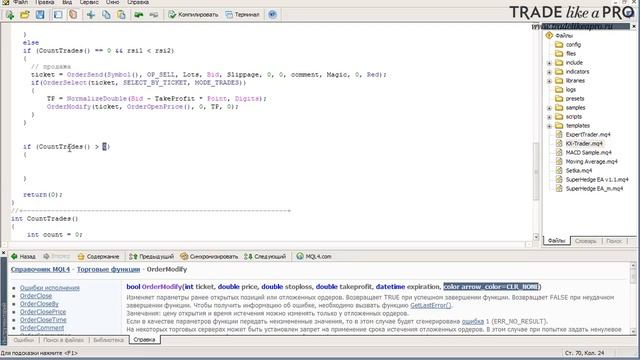Select MACD Sample.mq4 in file tree
This screenshot has width=640, height=360.
588,152
